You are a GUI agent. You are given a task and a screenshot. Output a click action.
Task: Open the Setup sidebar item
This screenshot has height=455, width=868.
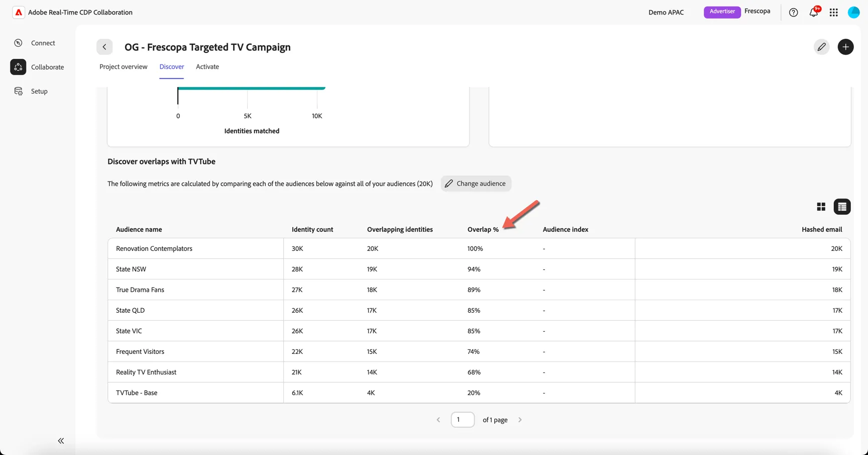31,91
